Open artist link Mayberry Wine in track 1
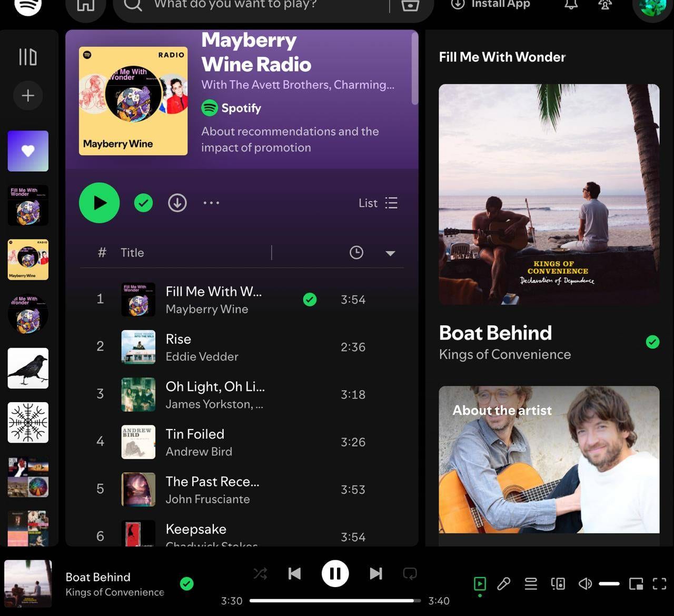 click(206, 309)
